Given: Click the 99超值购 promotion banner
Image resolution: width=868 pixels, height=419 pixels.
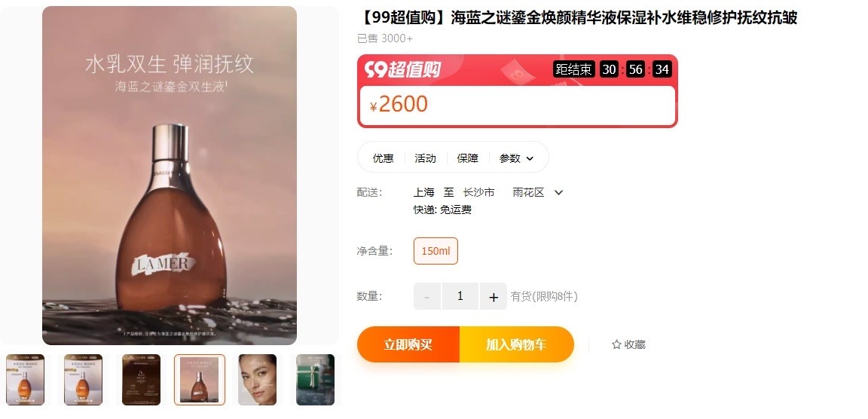Looking at the screenshot, I should [518, 90].
